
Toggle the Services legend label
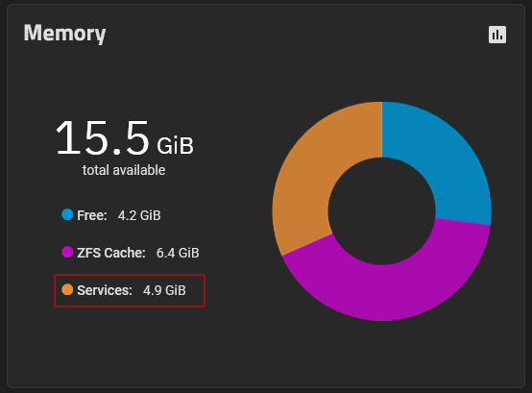coord(105,290)
